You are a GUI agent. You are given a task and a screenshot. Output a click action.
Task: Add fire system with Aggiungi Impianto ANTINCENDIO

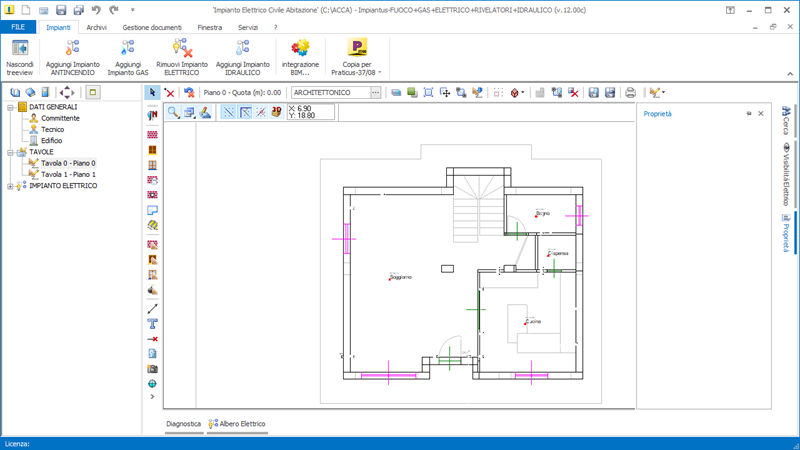(73, 57)
